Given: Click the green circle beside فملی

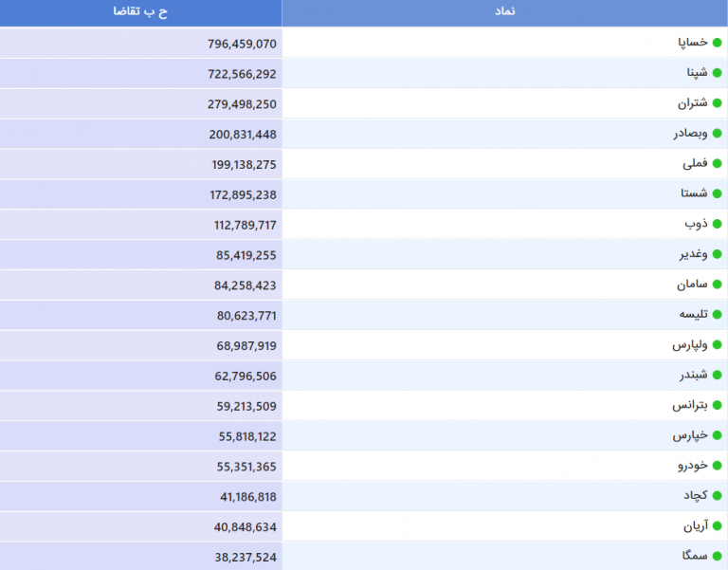Looking at the screenshot, I should pos(717,163).
